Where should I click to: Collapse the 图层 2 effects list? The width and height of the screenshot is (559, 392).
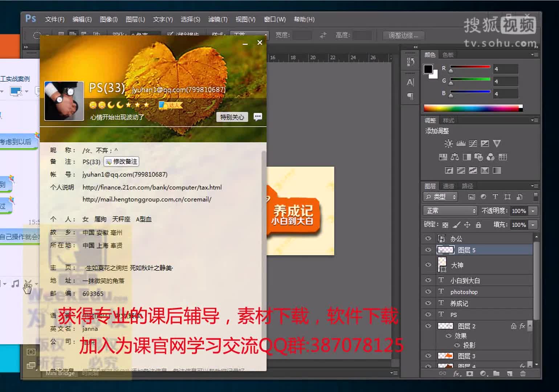point(530,326)
